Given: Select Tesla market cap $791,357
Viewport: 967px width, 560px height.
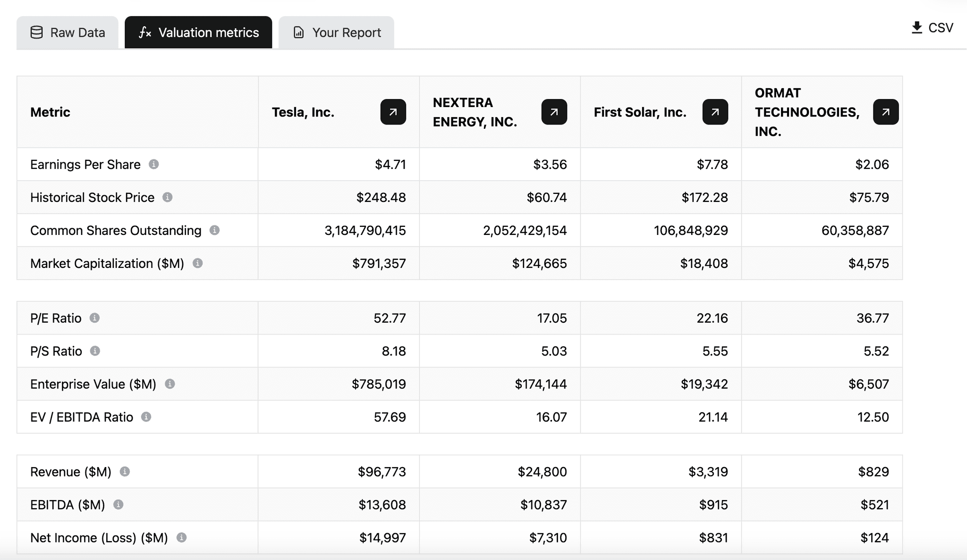Looking at the screenshot, I should [x=379, y=264].
